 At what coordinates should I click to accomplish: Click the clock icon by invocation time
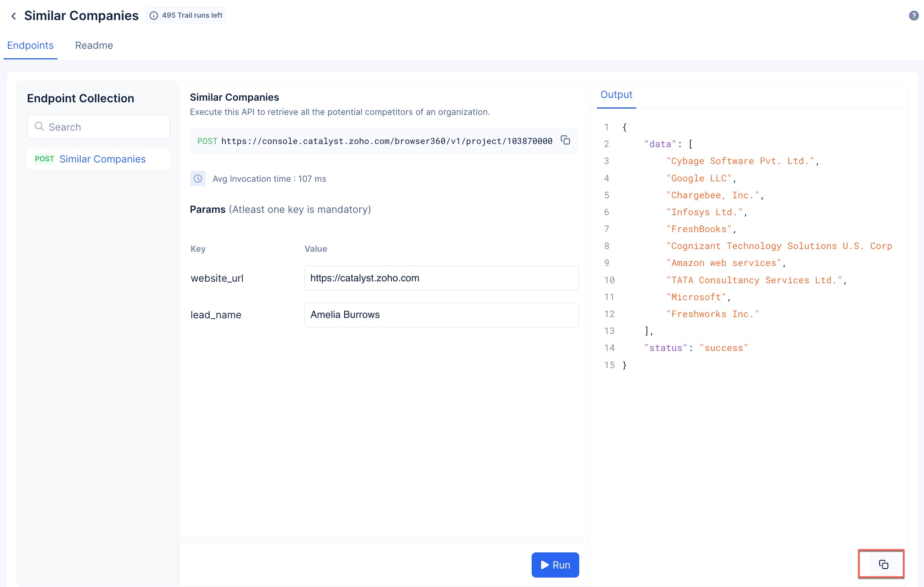(x=198, y=179)
